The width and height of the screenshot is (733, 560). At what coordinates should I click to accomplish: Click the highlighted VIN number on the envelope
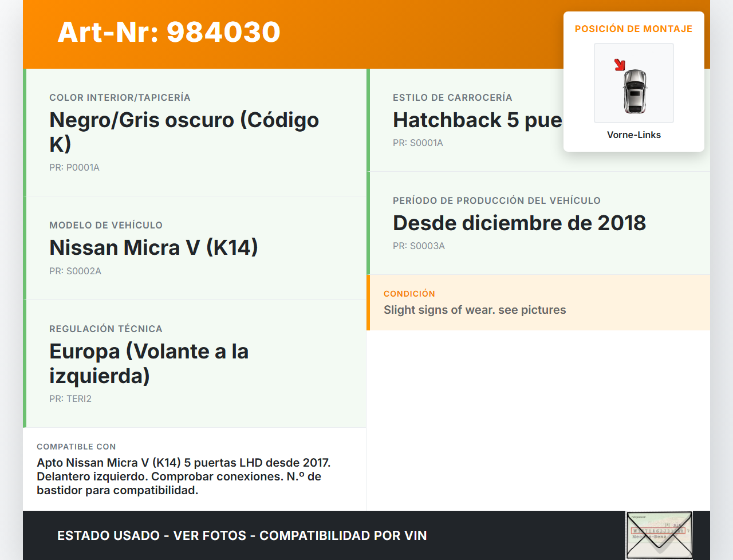click(x=659, y=531)
